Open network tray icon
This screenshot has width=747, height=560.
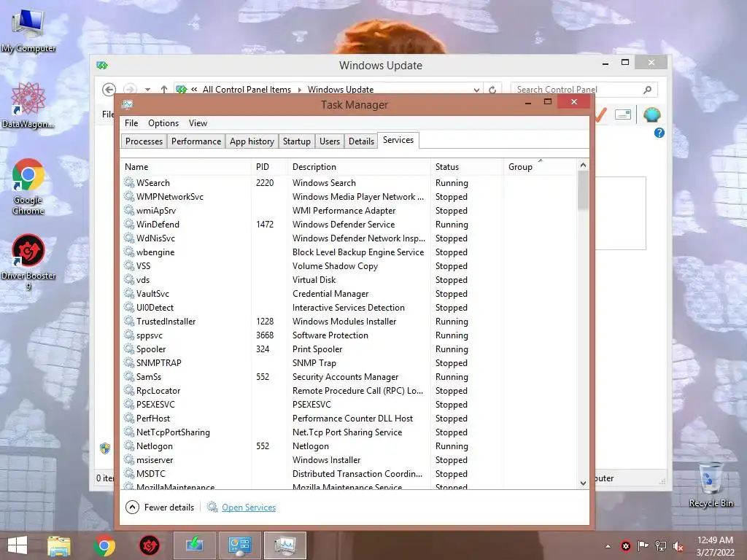pos(661,546)
